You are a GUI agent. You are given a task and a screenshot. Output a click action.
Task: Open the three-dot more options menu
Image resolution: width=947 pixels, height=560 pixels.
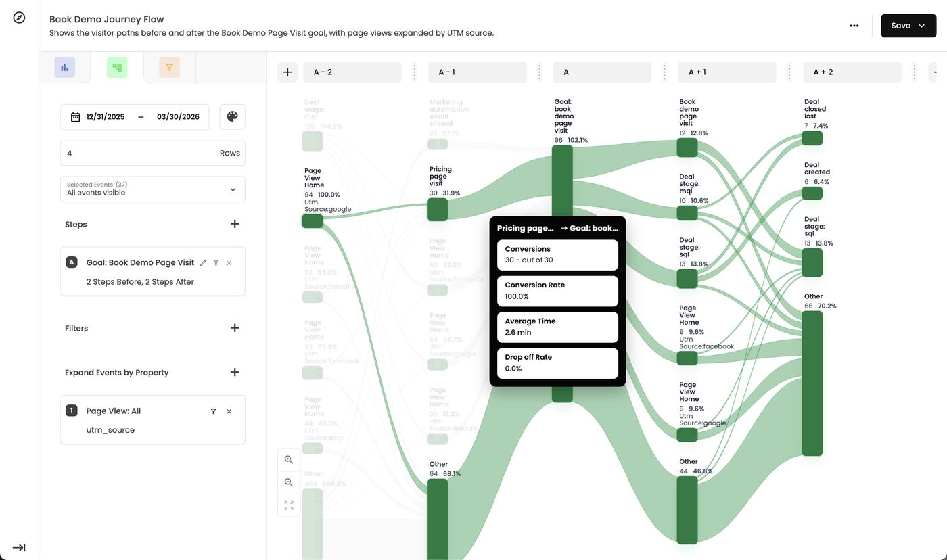coord(854,26)
